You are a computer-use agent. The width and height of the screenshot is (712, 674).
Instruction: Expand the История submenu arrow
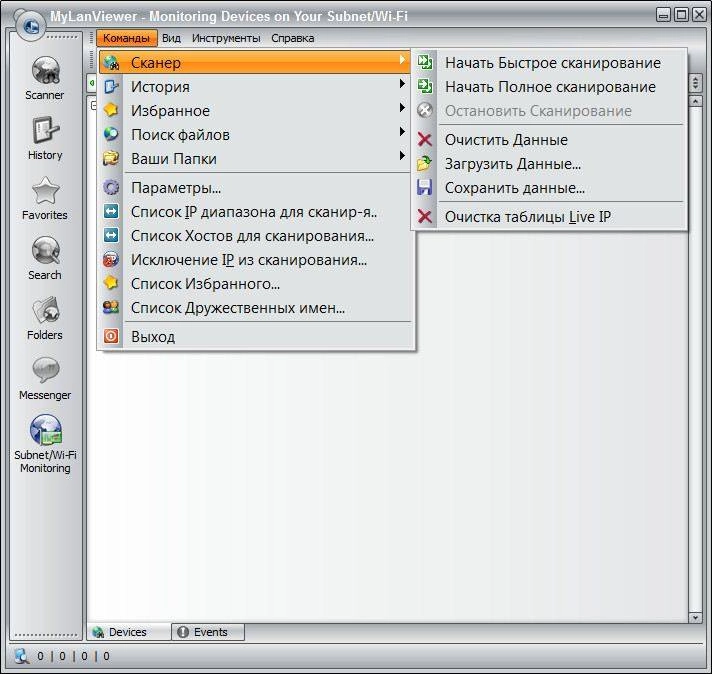(x=402, y=84)
